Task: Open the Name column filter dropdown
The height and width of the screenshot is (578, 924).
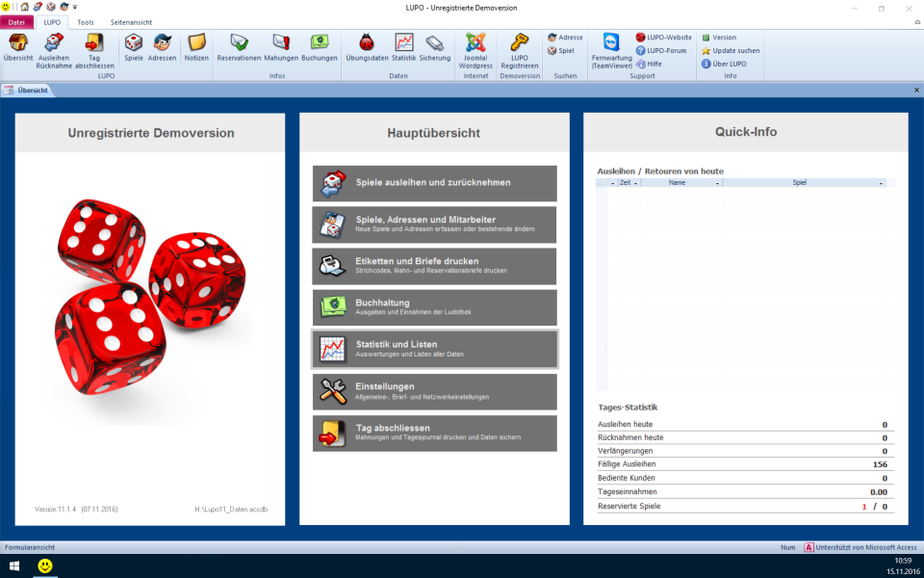Action: [717, 183]
